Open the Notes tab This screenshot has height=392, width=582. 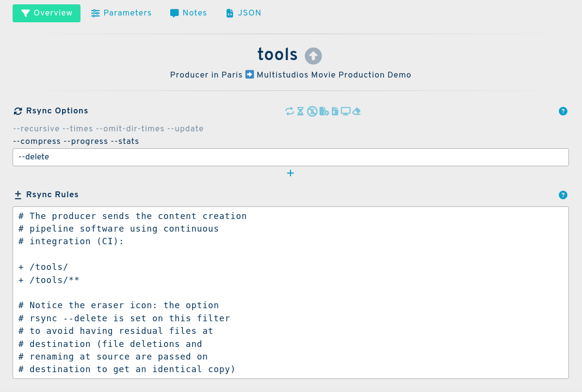[x=189, y=13]
